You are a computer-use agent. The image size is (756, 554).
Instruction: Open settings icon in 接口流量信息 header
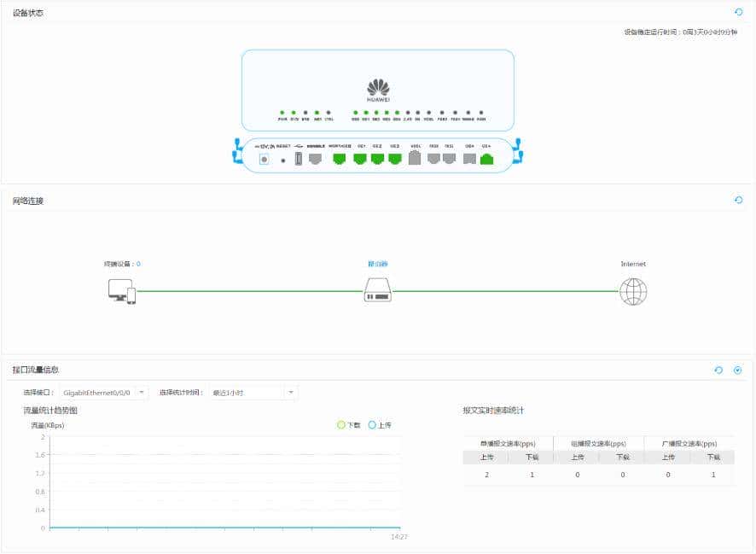[738, 370]
